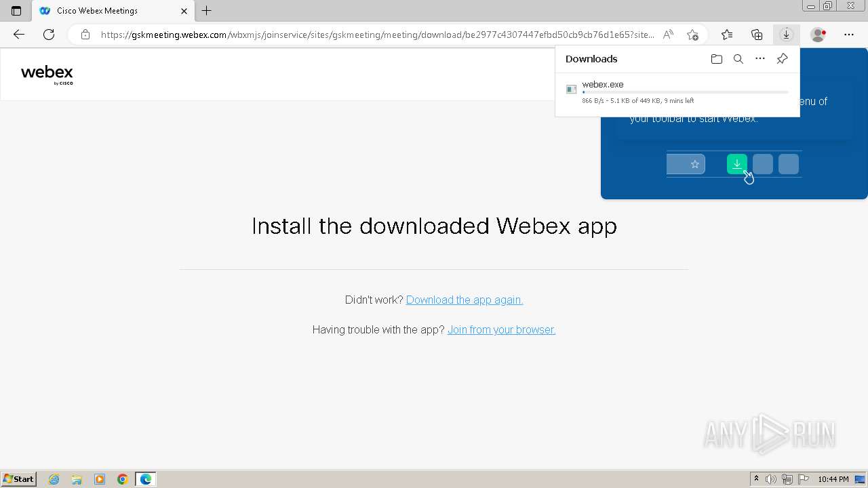Click the address bar URL

378,35
